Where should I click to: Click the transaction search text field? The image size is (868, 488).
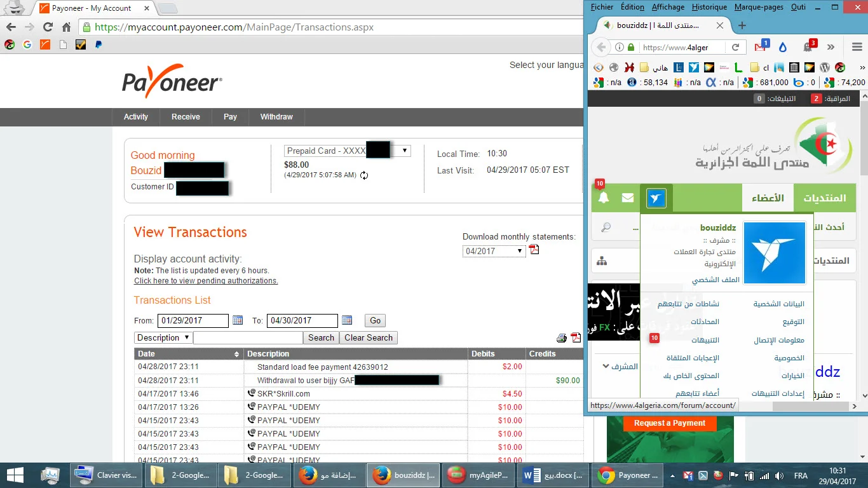[248, 338]
